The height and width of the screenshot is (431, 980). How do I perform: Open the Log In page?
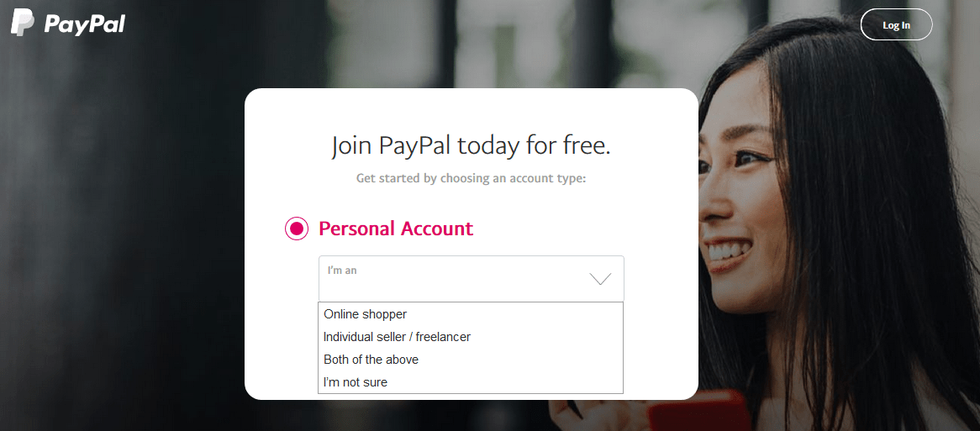click(896, 25)
